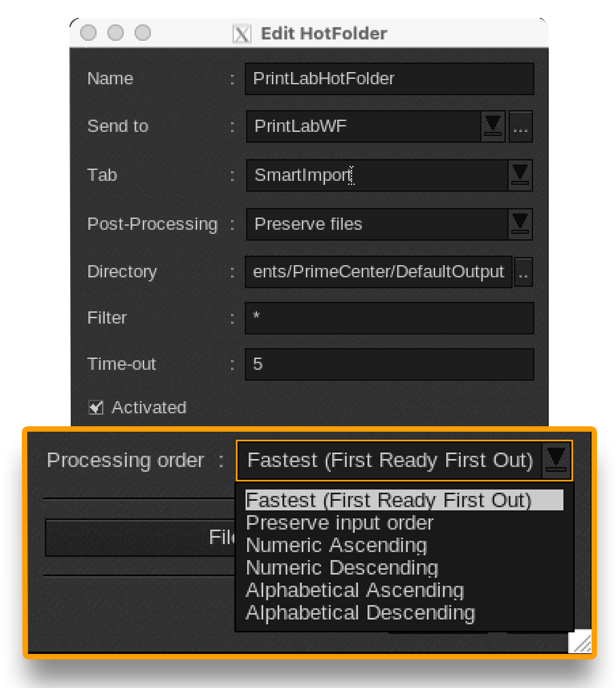Click the Post-Processing dropdown arrow icon
Screen dimensions: 616x688
pos(520,224)
